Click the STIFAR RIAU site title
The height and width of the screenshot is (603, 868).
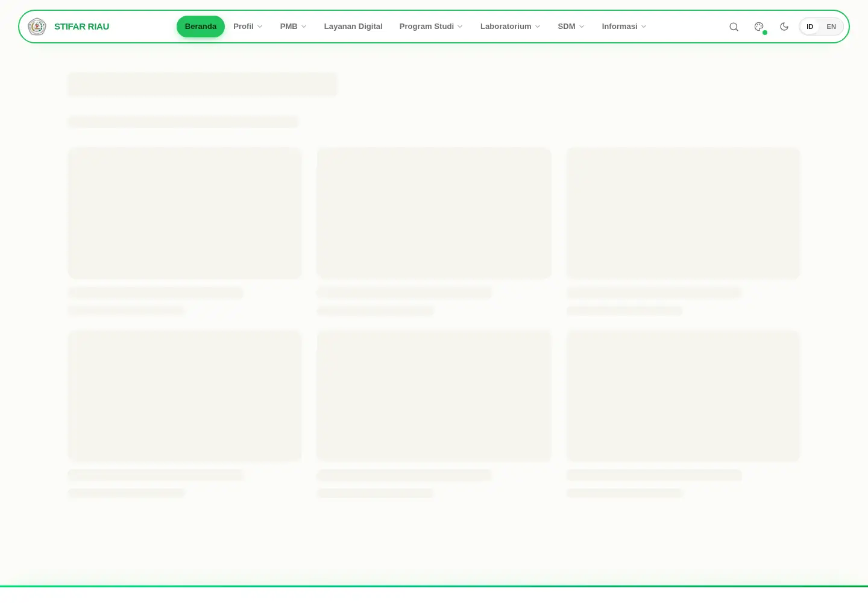[82, 27]
